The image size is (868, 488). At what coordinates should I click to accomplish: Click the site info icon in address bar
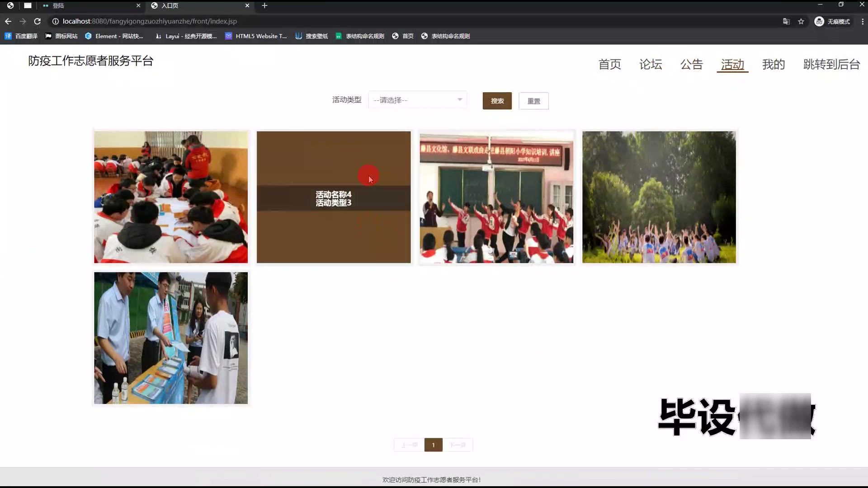pos(55,21)
